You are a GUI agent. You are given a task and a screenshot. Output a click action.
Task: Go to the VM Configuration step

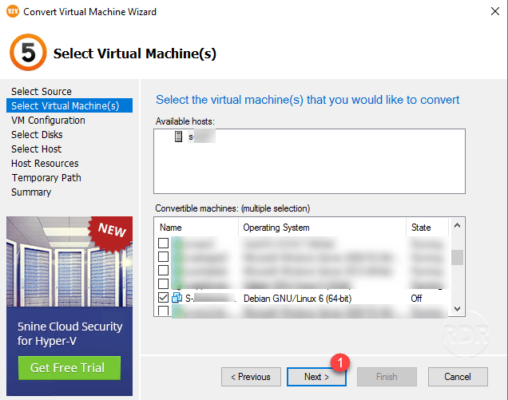[48, 120]
